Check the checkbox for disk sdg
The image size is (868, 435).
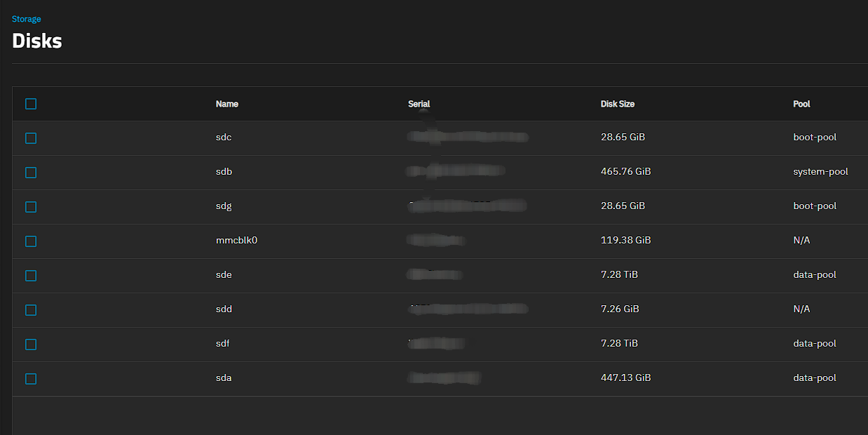pos(30,207)
